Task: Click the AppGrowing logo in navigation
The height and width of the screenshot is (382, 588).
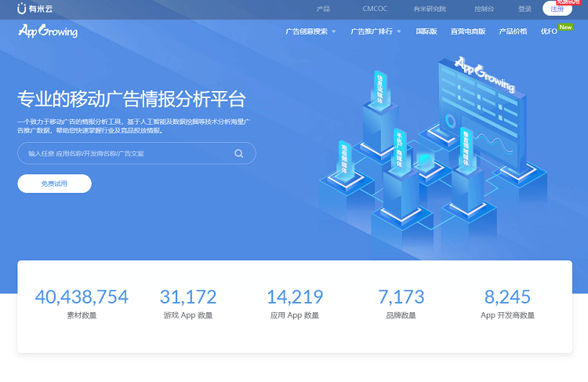Action: click(x=48, y=31)
